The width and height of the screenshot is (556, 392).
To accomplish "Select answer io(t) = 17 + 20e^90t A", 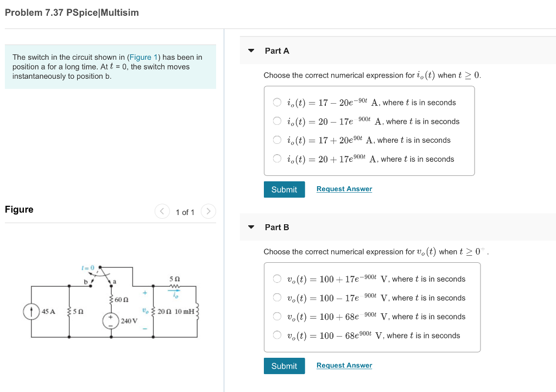I will (x=277, y=140).
